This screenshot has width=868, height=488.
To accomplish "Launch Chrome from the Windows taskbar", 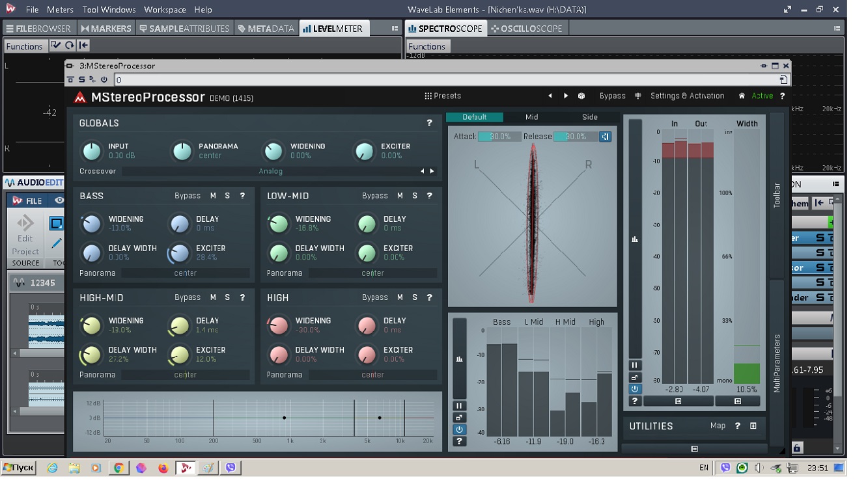I will [x=119, y=468].
